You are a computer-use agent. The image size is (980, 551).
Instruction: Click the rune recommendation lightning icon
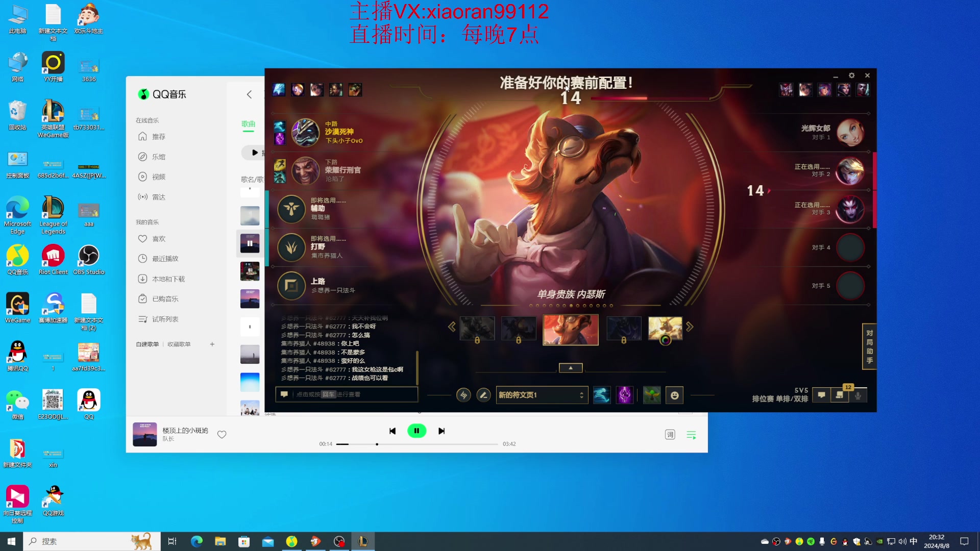pos(463,395)
